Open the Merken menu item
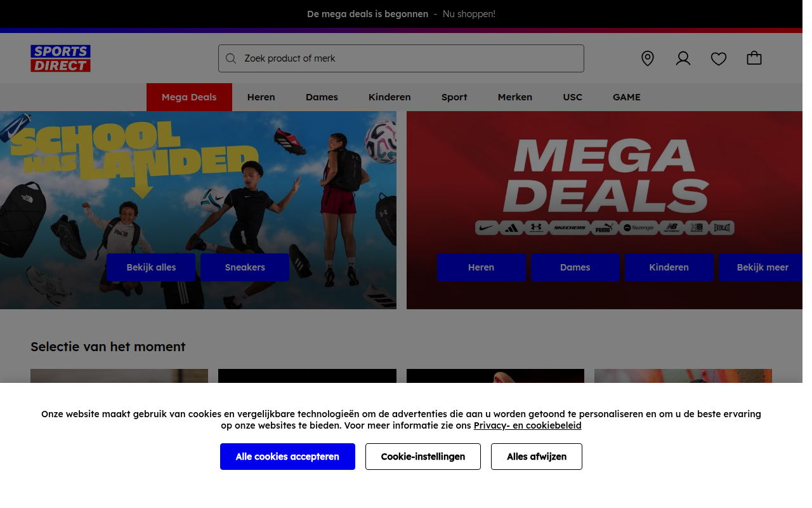This screenshot has height=508, width=812. 515,97
